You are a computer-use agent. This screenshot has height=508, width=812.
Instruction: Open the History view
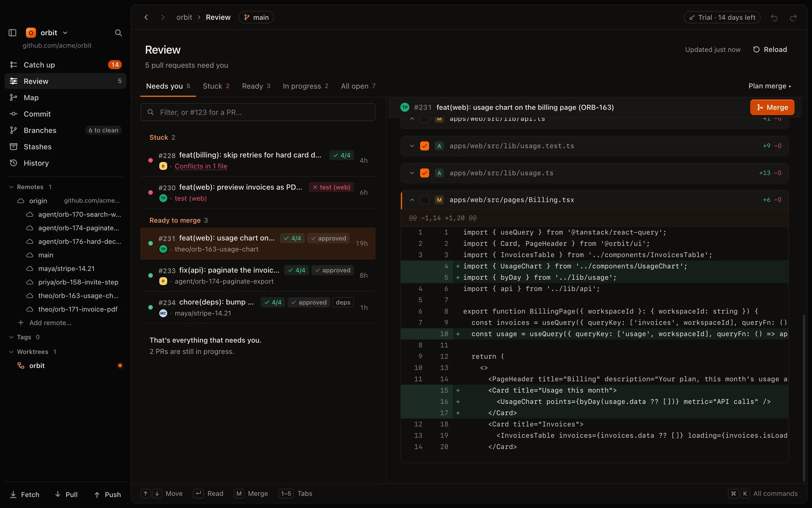[65, 163]
